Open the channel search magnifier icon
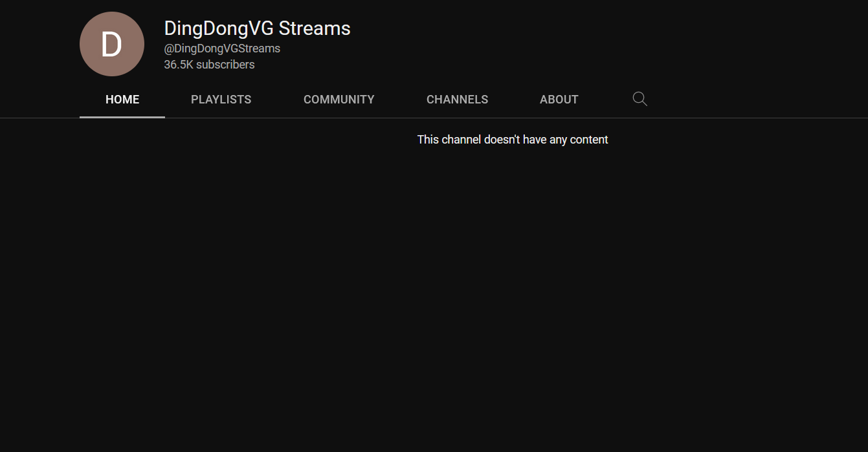This screenshot has width=868, height=452. [x=640, y=99]
